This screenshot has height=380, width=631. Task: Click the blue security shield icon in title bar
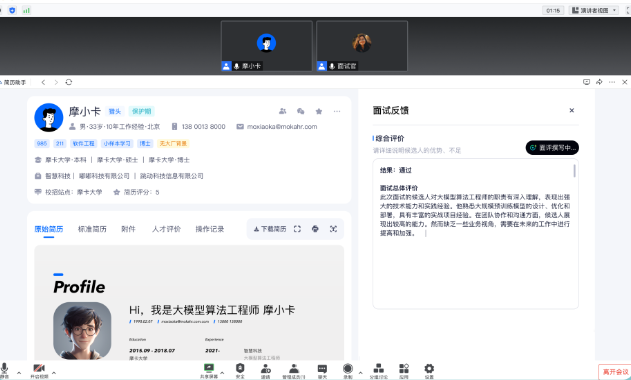[x=12, y=10]
